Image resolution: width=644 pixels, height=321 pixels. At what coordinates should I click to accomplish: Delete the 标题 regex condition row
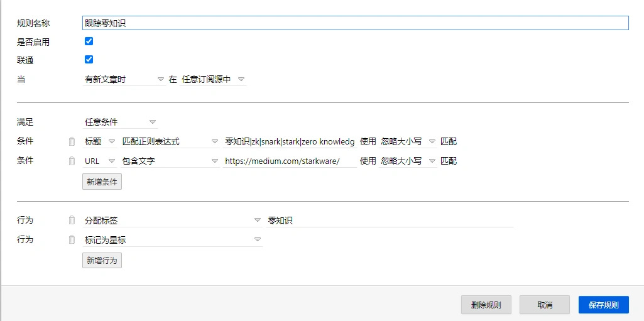coord(72,141)
